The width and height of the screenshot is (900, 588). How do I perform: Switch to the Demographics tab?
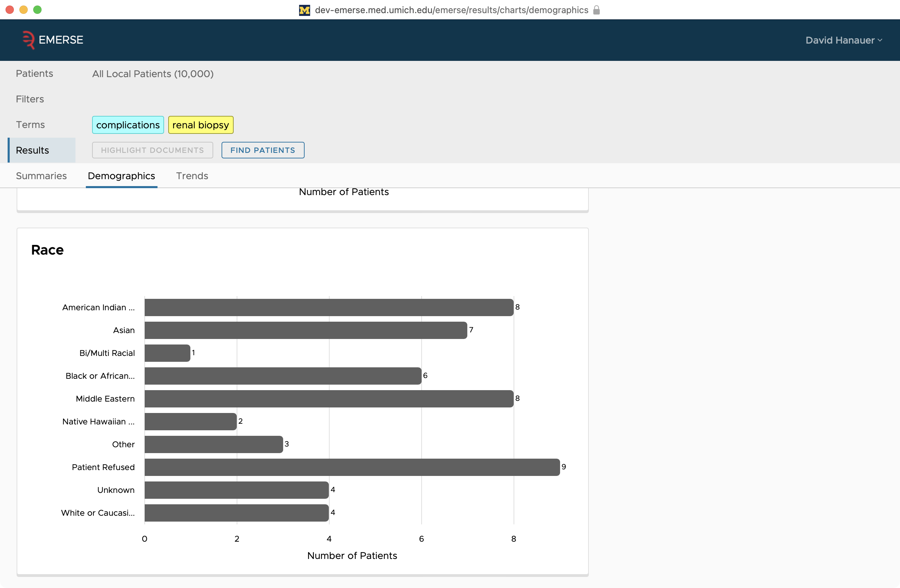click(x=121, y=176)
